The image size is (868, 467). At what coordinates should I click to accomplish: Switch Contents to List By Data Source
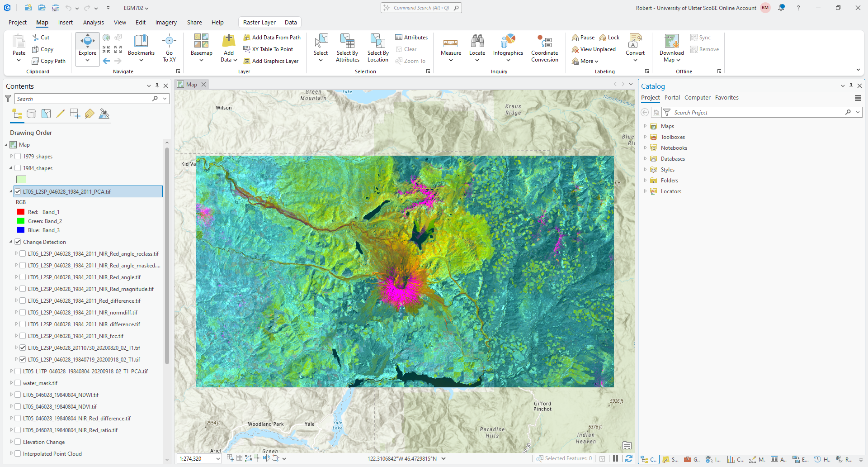click(x=31, y=114)
